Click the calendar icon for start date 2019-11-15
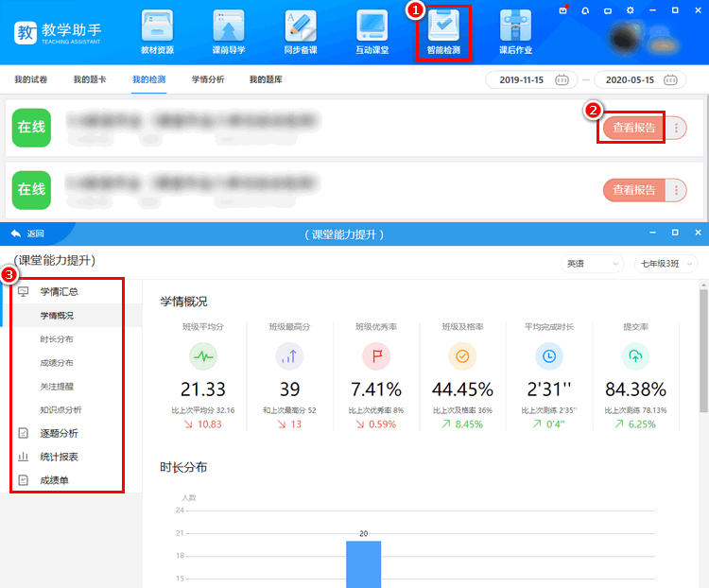The image size is (709, 588). tap(562, 79)
